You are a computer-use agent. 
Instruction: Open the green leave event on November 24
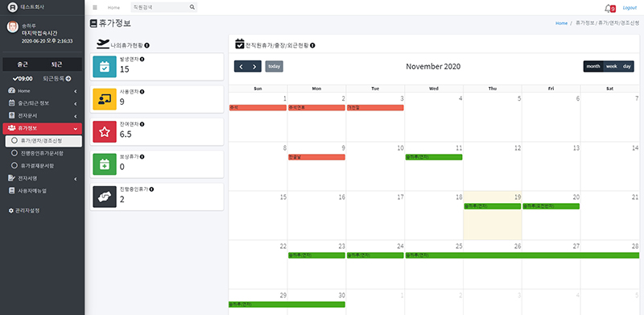[375, 255]
